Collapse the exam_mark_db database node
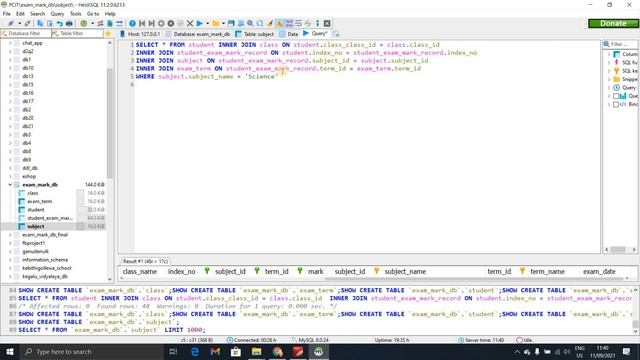The width and height of the screenshot is (640, 360). [x=10, y=184]
